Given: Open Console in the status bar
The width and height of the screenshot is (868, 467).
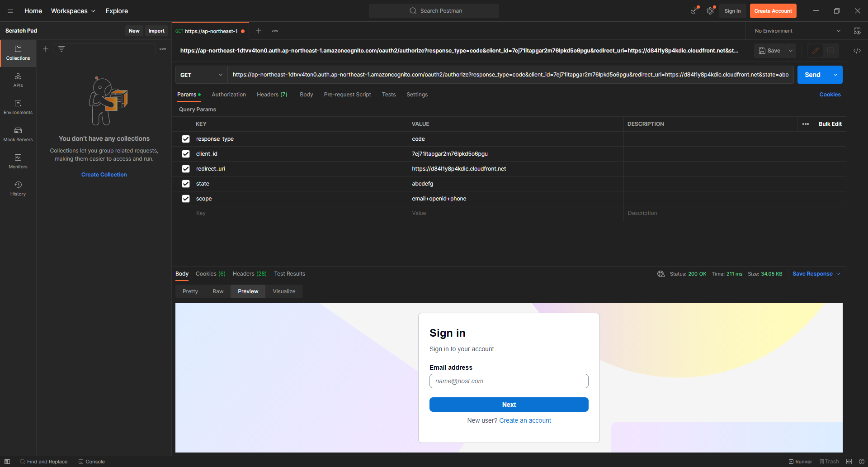Looking at the screenshot, I should [x=91, y=462].
